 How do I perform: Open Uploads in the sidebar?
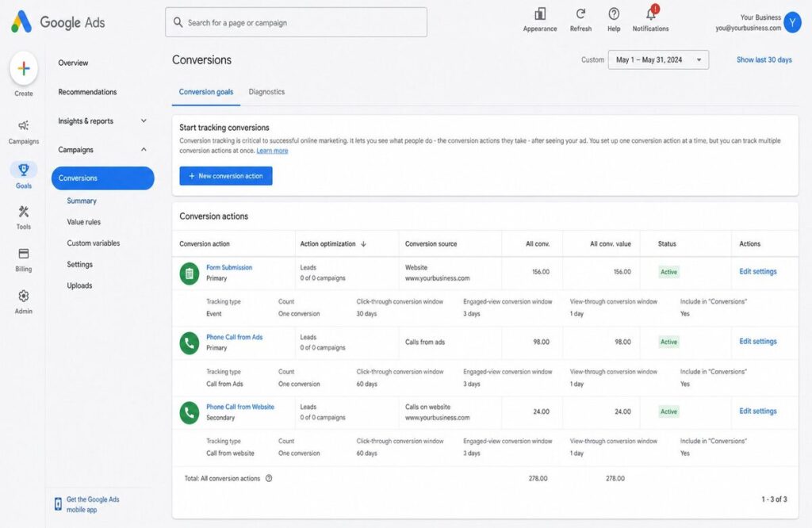tap(79, 285)
